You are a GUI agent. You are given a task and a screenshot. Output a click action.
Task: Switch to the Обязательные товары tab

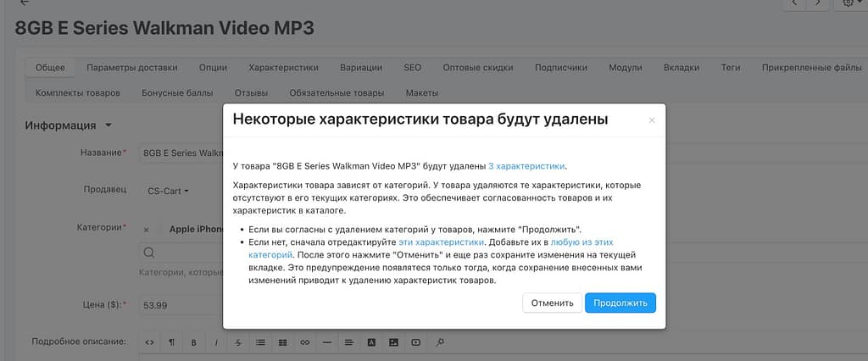click(x=337, y=92)
